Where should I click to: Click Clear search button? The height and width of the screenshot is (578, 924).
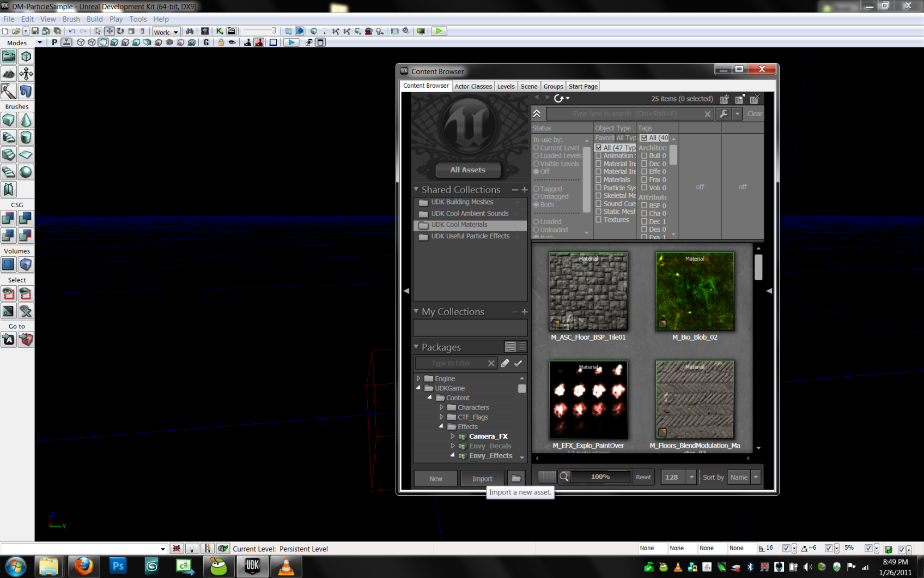[755, 113]
